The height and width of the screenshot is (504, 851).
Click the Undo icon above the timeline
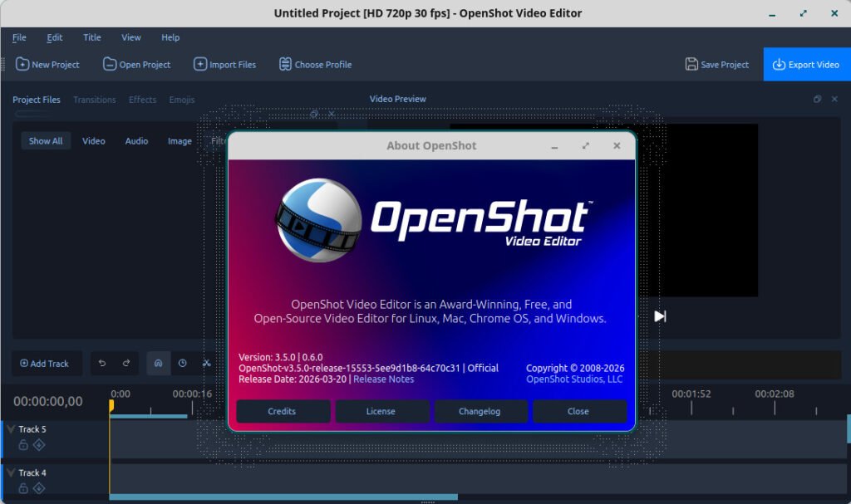(101, 363)
